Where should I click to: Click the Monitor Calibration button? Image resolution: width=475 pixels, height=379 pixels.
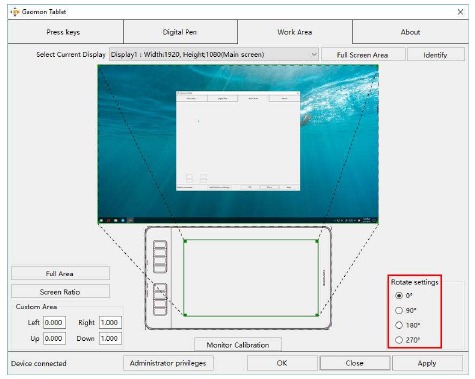(x=238, y=344)
